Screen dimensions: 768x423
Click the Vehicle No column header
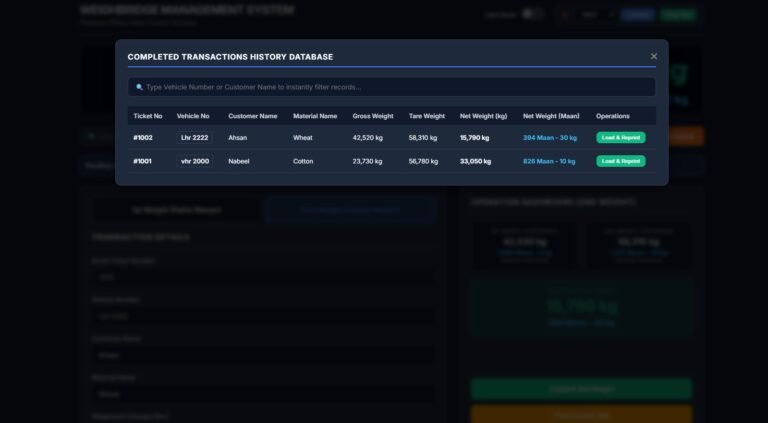point(193,116)
